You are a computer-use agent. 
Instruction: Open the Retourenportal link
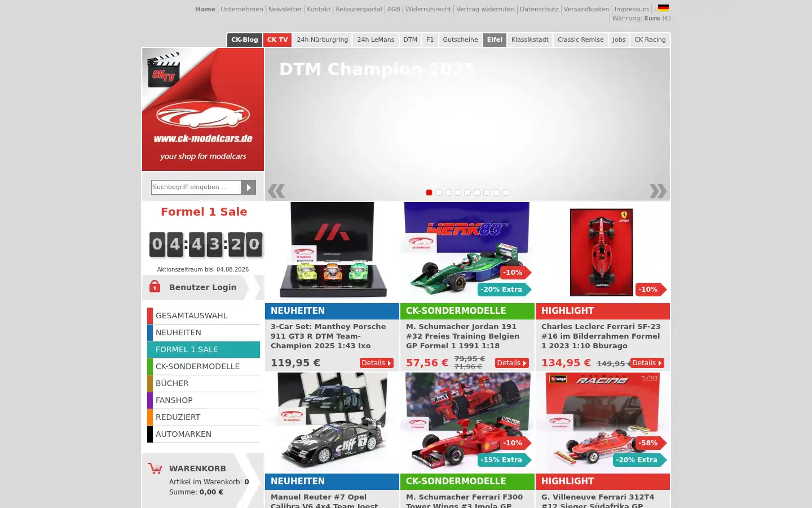click(359, 9)
